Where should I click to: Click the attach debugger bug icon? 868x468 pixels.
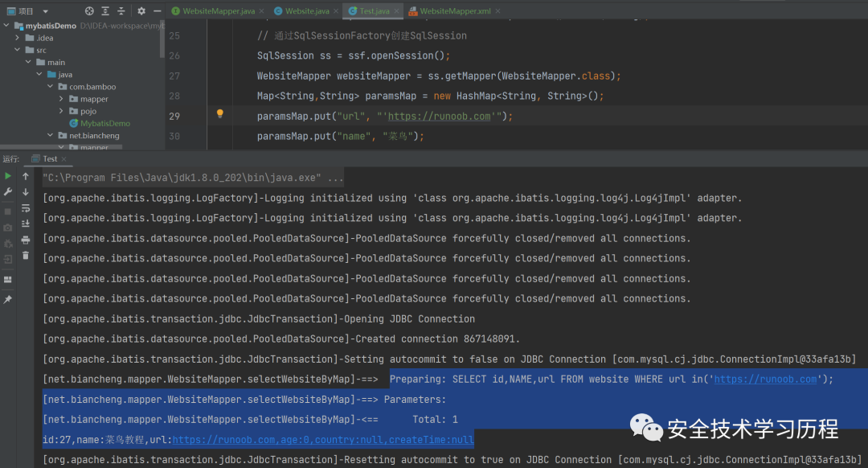(8, 244)
